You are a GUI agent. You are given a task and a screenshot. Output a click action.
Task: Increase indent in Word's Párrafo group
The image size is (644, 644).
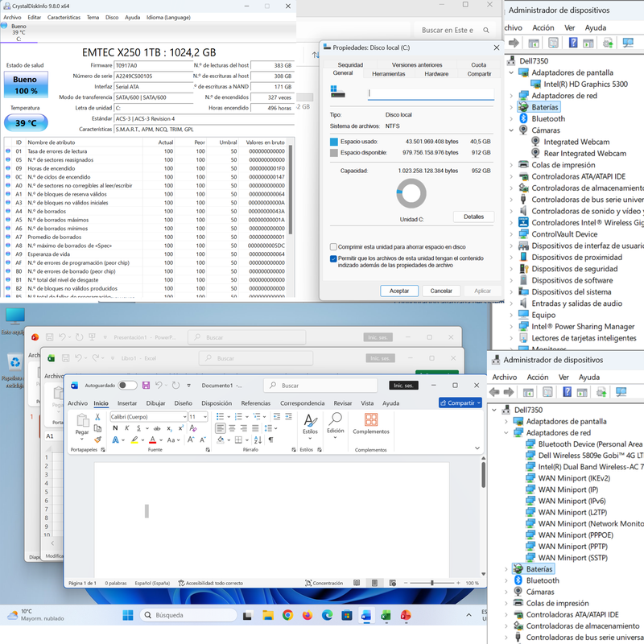click(288, 416)
